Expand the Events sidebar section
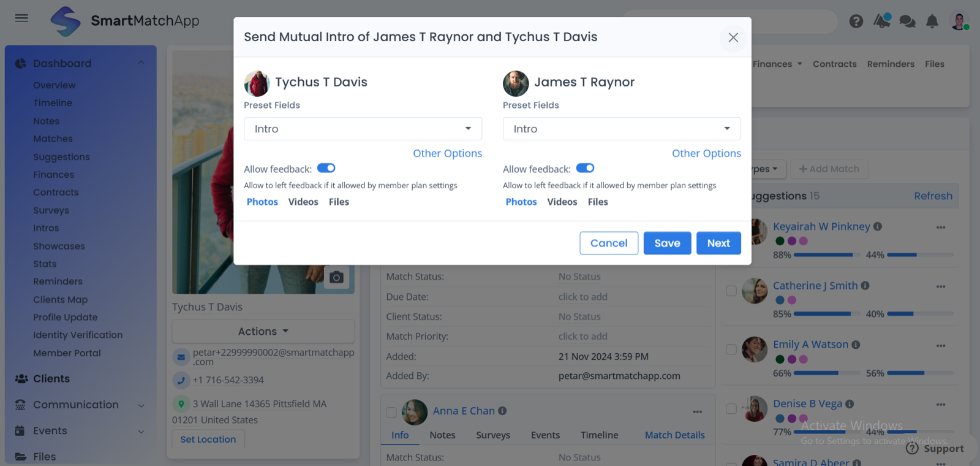The image size is (980, 466). click(141, 431)
